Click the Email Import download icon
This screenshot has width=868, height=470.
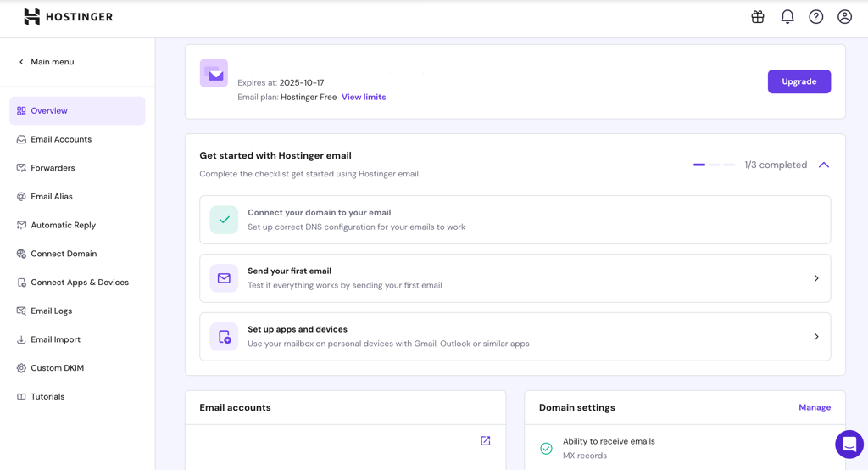pos(21,339)
